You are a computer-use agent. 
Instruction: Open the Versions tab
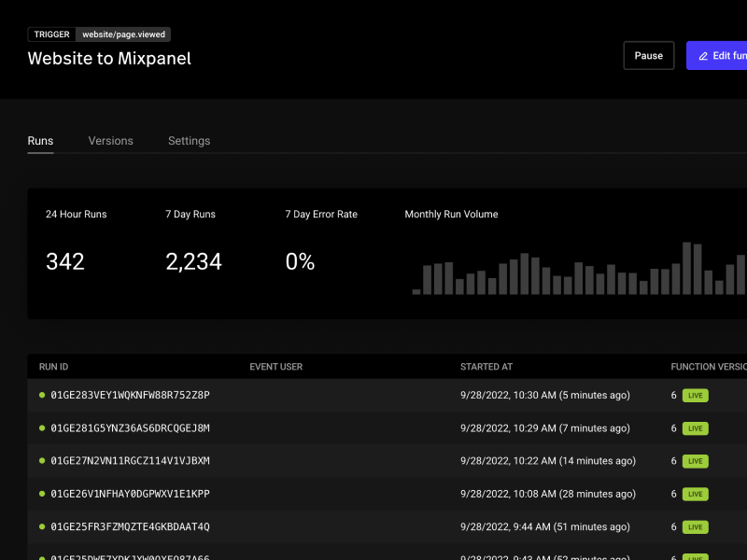[x=110, y=140]
